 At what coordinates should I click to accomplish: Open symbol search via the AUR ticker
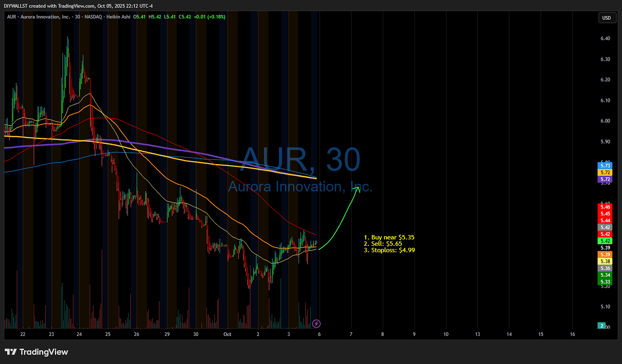click(x=11, y=17)
